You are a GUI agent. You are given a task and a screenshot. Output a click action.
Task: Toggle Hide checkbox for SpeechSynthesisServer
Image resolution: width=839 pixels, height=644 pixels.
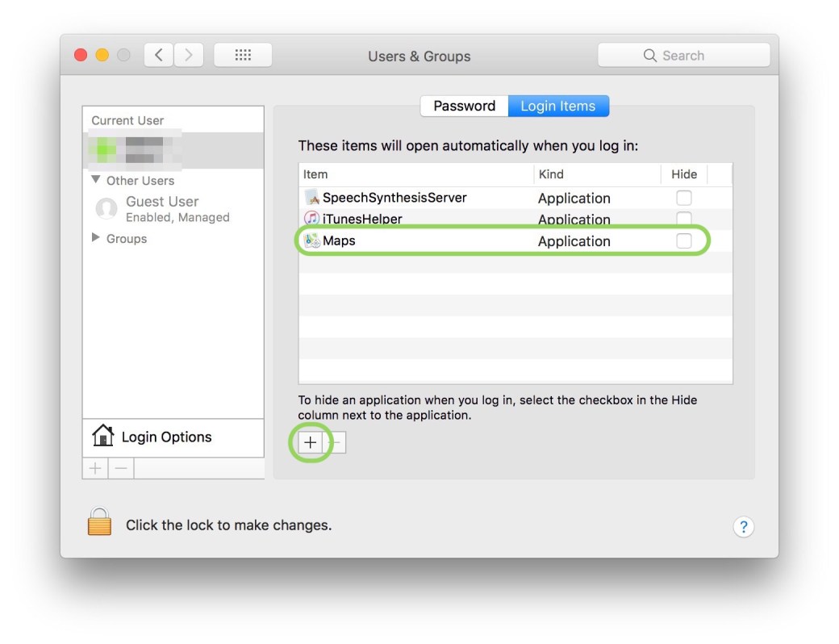(x=683, y=198)
